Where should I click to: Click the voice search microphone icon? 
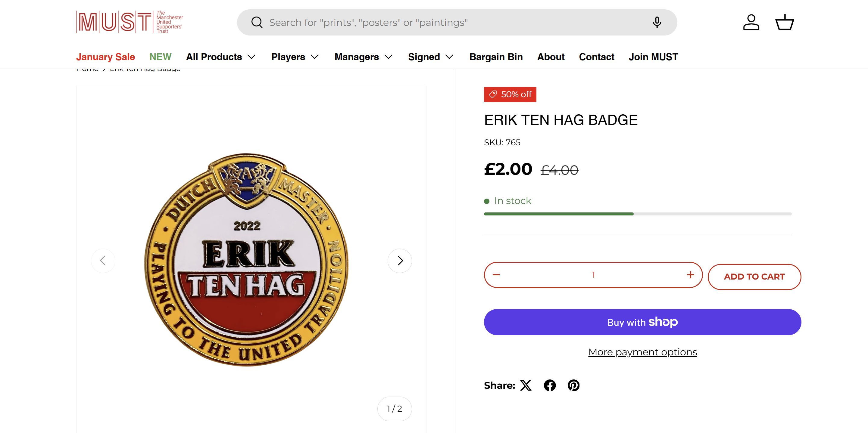(657, 23)
